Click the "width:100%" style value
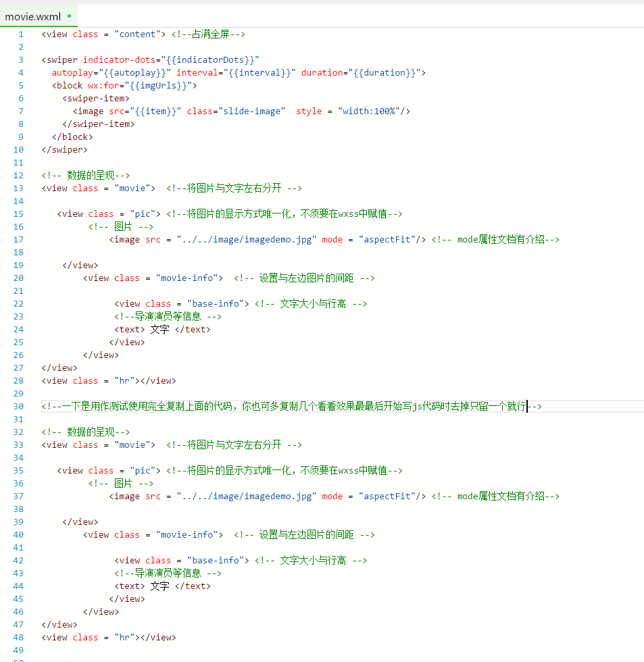Screen dimensions: 644x662 click(x=371, y=111)
